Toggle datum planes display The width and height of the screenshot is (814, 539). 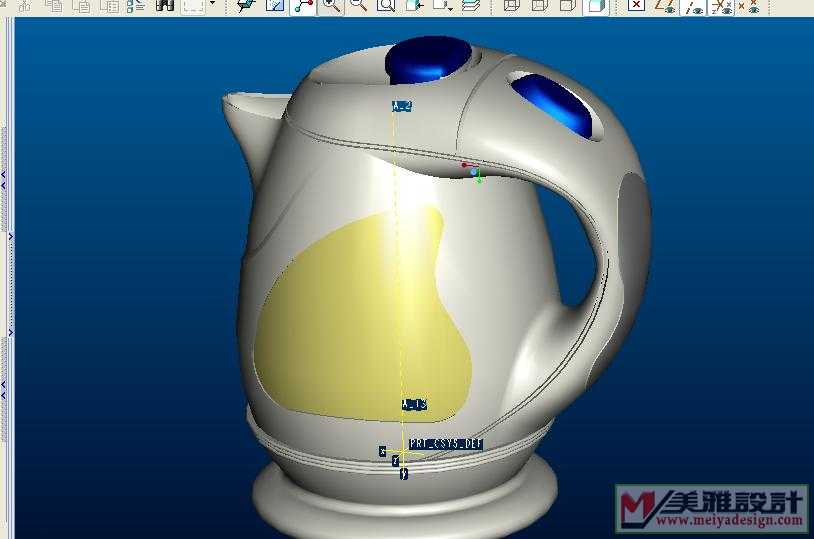[x=664, y=5]
